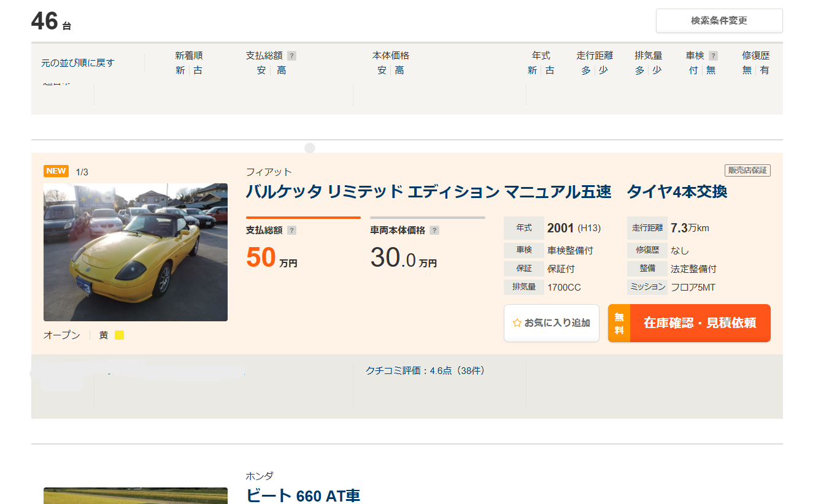The image size is (829, 504).
Task: Click the 車検整備付 value
Action: coord(570,250)
